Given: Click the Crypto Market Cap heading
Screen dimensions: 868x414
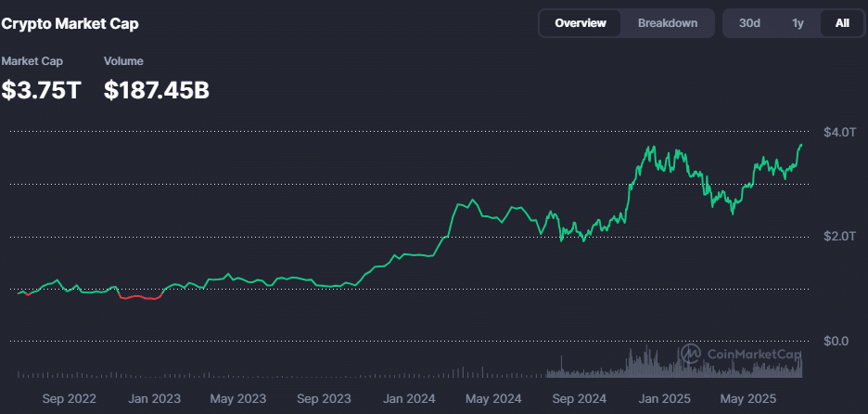Looking at the screenshot, I should click(70, 24).
